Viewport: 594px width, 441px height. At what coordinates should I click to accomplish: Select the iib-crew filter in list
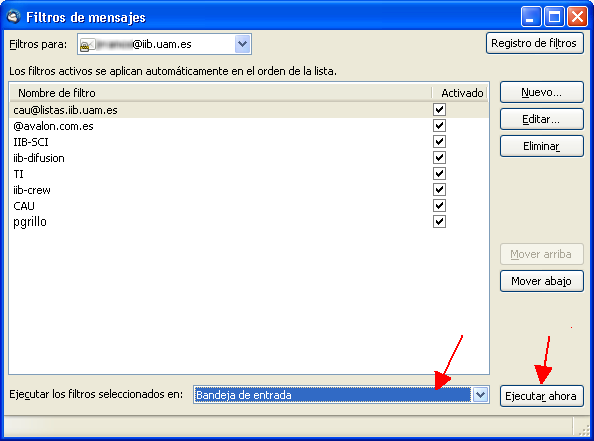(x=249, y=190)
